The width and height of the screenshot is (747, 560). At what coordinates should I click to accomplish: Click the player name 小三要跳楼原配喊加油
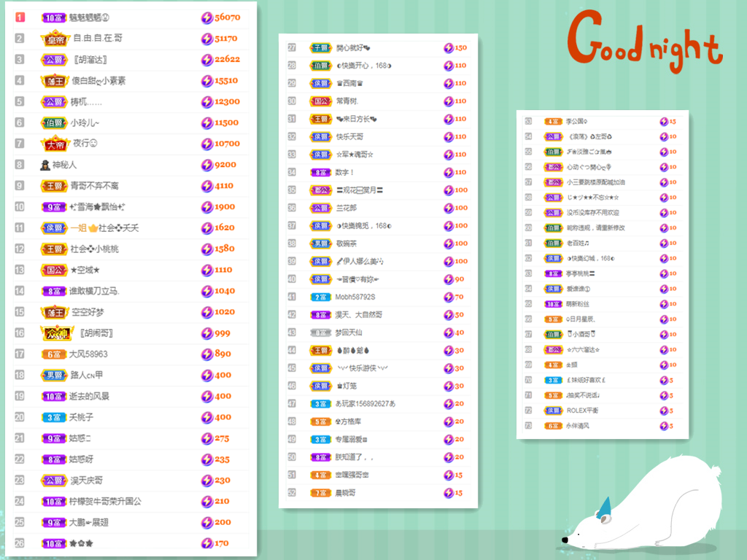[x=595, y=182]
